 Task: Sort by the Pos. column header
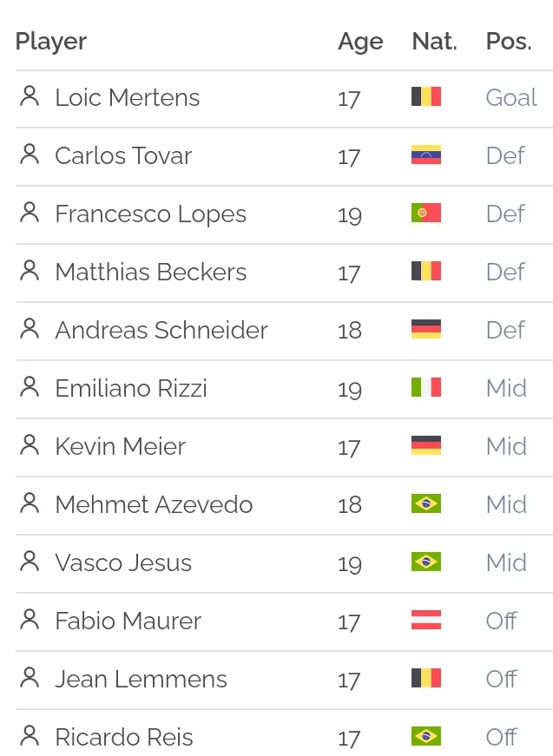(x=509, y=42)
